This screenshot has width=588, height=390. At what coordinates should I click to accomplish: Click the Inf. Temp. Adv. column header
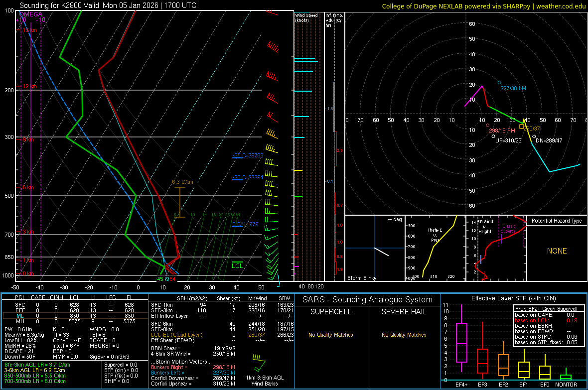(334, 20)
